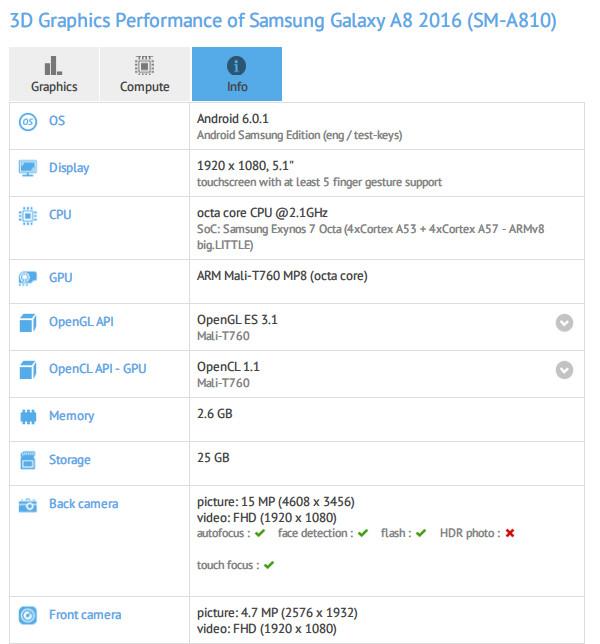Screen dimensions: 600x644
Task: Click front camera picture 4.7 MP text
Action: click(x=277, y=612)
